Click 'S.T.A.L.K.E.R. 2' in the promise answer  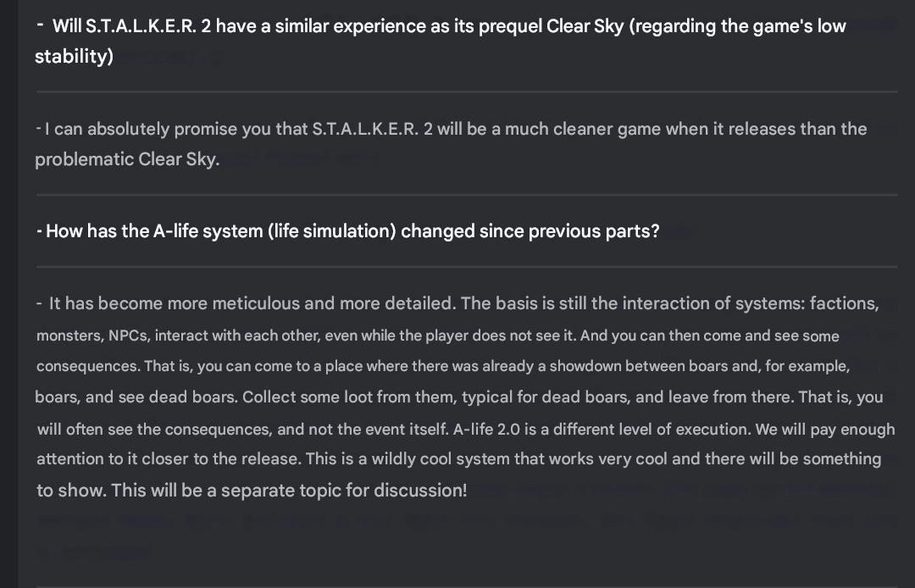pyautogui.click(x=372, y=129)
